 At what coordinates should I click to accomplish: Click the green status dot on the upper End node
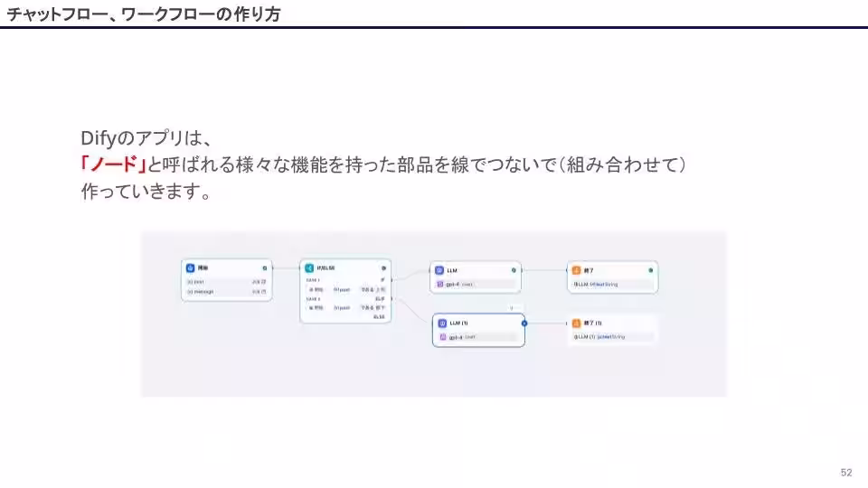650,270
